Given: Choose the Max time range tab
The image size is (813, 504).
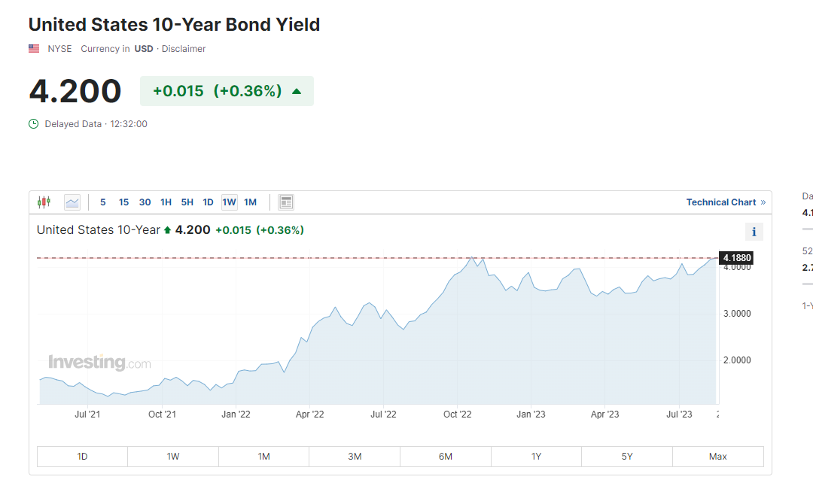Looking at the screenshot, I should [717, 457].
